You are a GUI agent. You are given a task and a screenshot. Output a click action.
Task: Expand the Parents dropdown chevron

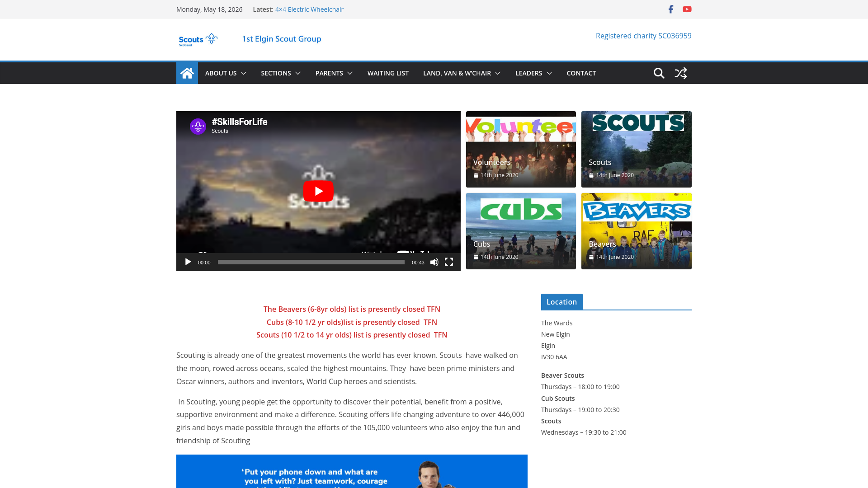pos(350,73)
